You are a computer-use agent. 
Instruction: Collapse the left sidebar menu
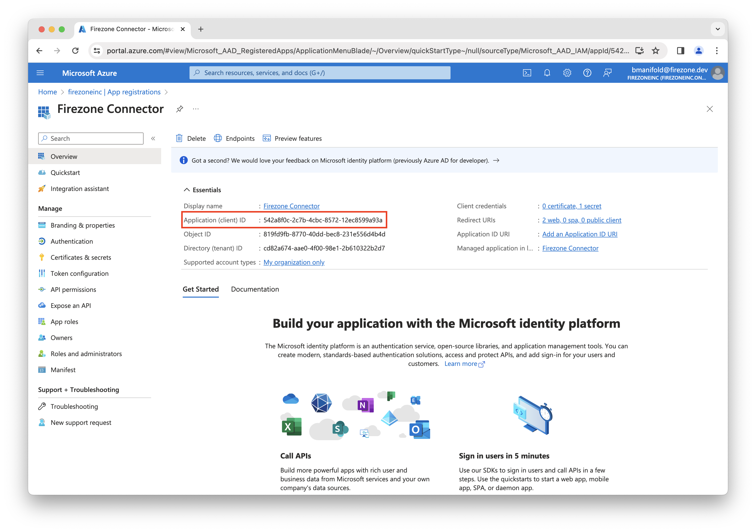(x=153, y=139)
